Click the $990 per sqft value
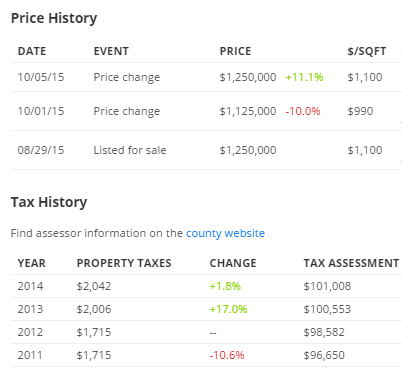 360,111
